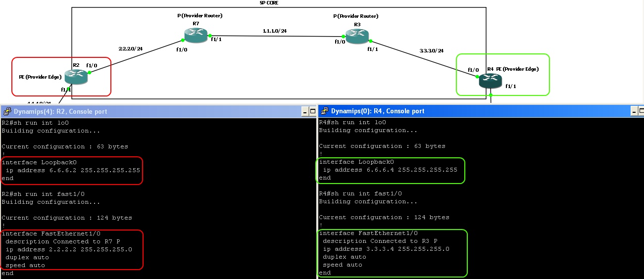Click the R2 console title bar text

point(60,111)
